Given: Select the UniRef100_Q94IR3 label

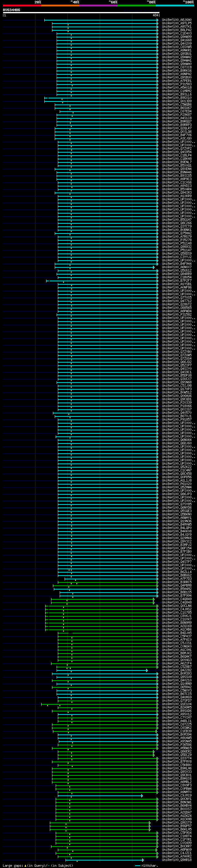Looking at the screenshot, I should pos(177,193).
